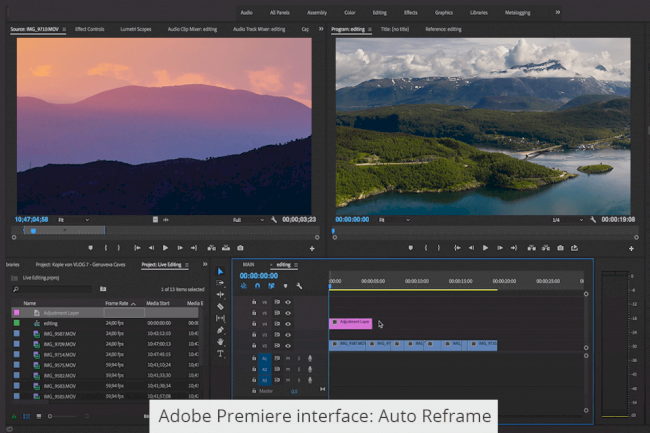650x433 pixels.
Task: Click Extract button in Program monitor
Action: [546, 248]
